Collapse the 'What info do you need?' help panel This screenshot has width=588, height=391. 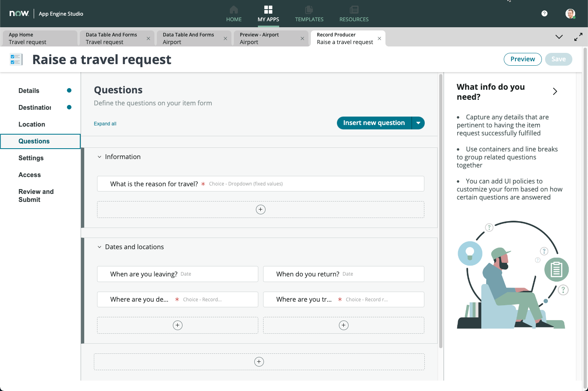pyautogui.click(x=555, y=91)
